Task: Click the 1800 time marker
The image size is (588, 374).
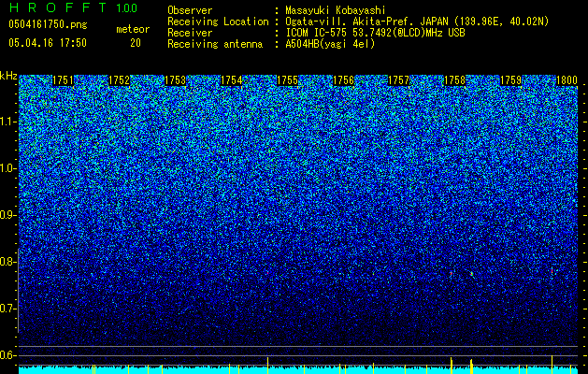Action: 566,80
